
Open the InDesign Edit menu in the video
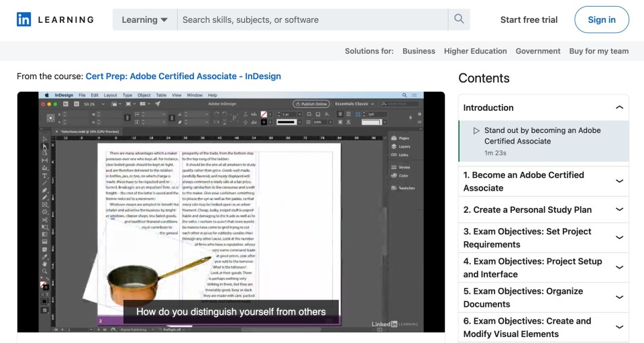[x=95, y=95]
